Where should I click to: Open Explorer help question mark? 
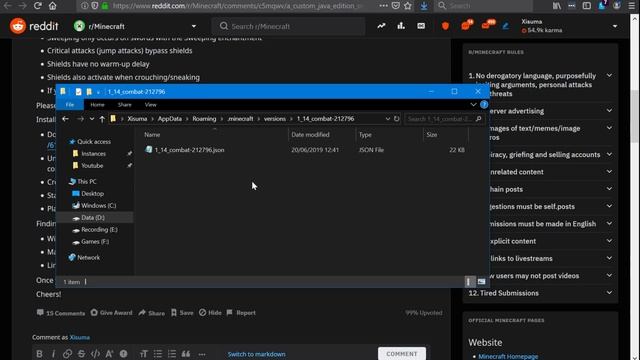click(484, 104)
